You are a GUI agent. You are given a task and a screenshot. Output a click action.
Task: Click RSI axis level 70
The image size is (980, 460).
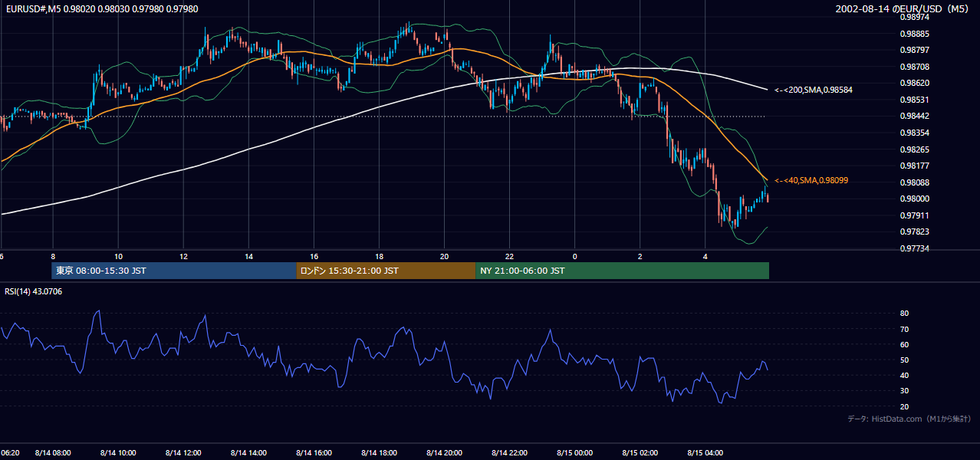point(905,329)
